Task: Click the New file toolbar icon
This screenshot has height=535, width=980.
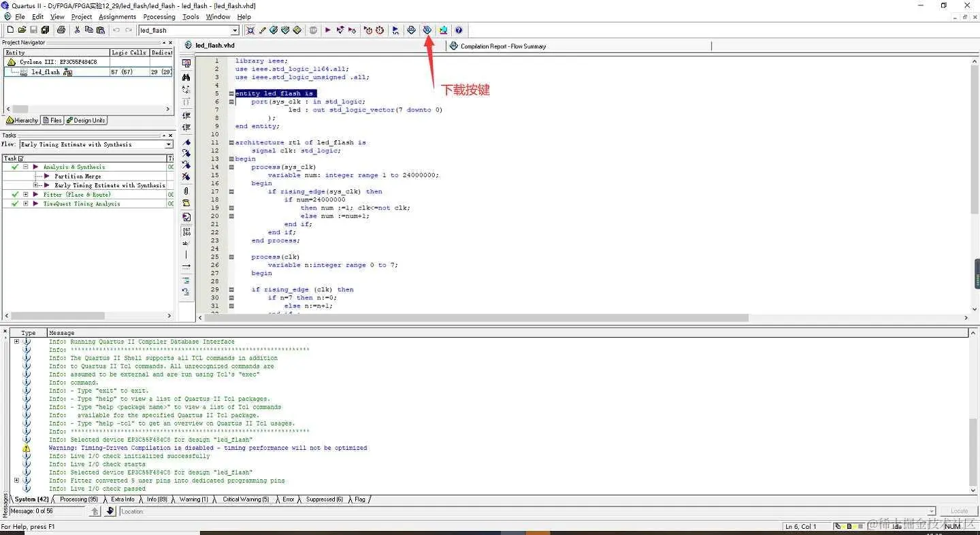Action: click(x=10, y=30)
